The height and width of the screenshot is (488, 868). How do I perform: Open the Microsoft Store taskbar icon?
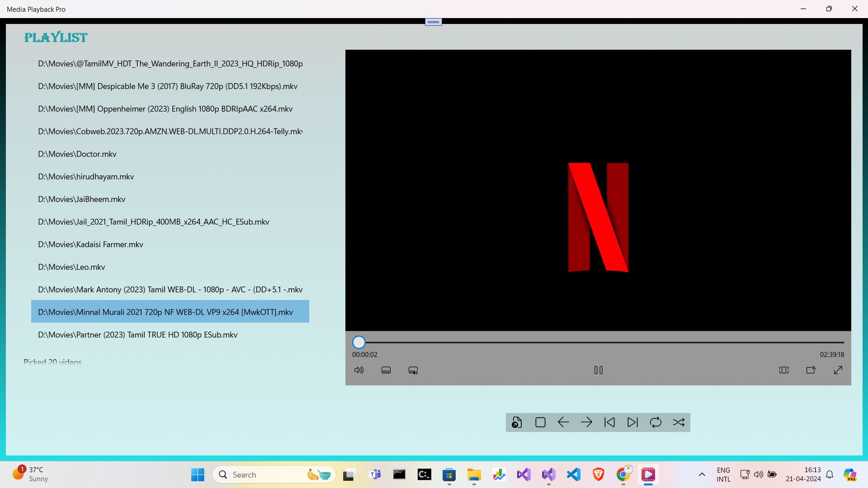click(x=449, y=474)
